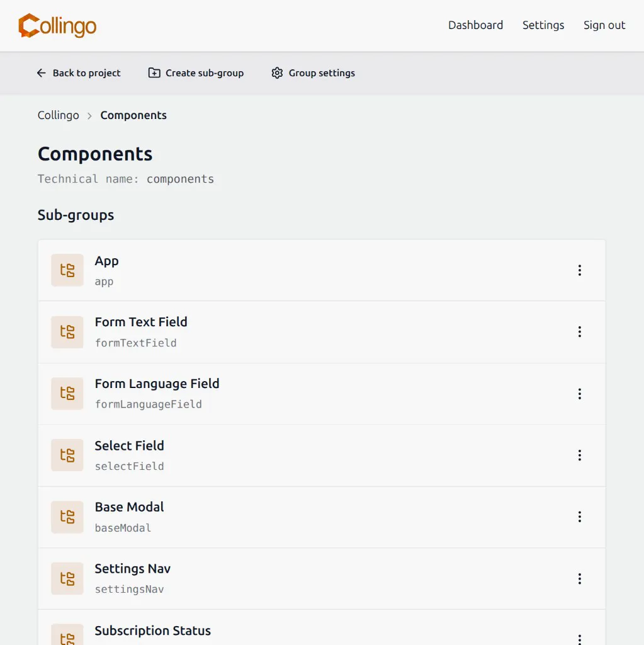Click the Components breadcrumb
This screenshot has width=644, height=645.
tap(133, 115)
